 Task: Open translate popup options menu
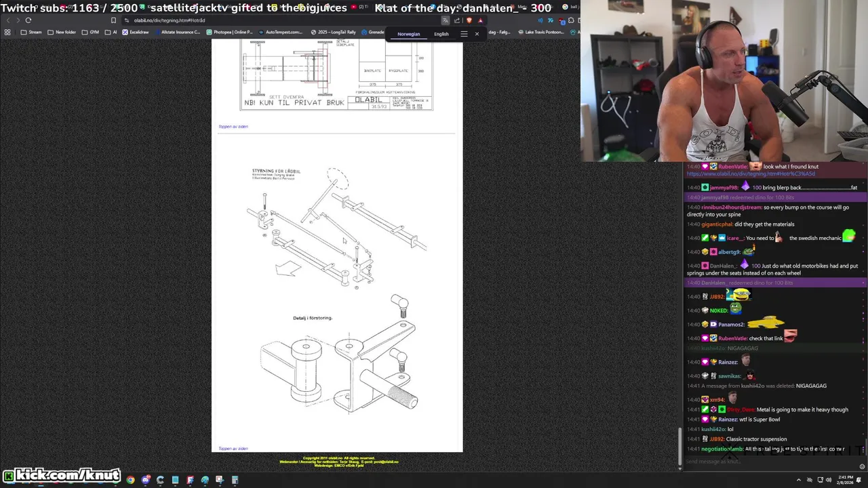click(x=464, y=34)
